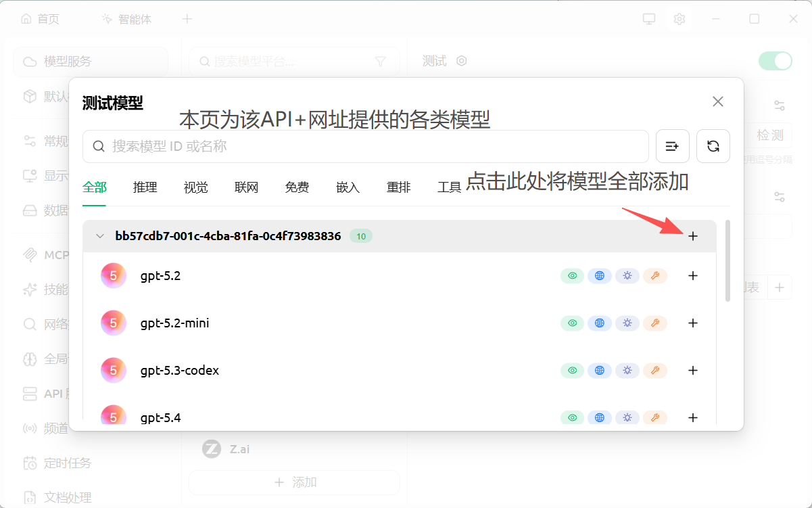Screen dimensions: 812x508
Task: Click gpt-5.3-codex web globe tag
Action: (x=600, y=371)
